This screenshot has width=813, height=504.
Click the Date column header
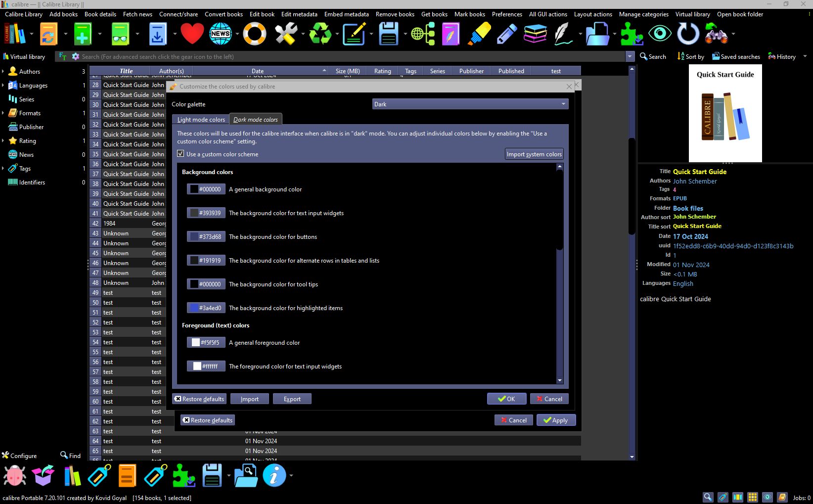(258, 71)
